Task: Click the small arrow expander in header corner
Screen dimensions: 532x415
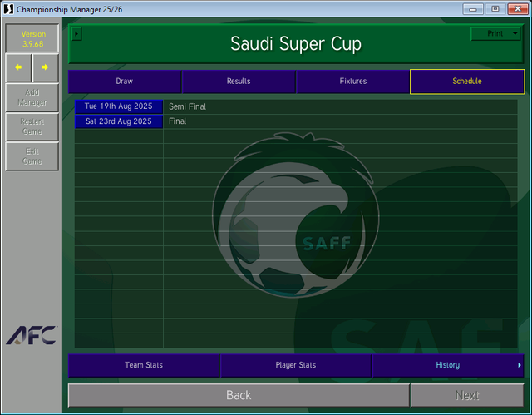Action: click(x=76, y=34)
